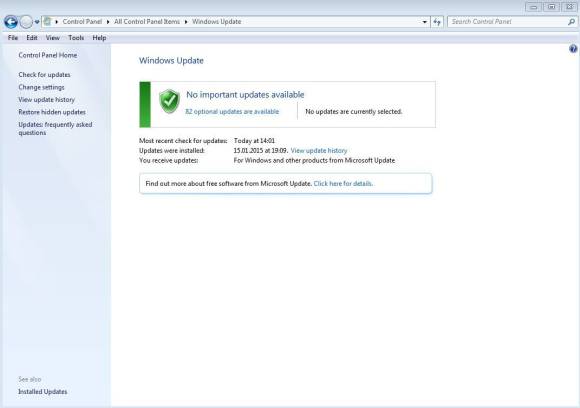Click Check for updates in sidebar
The height and width of the screenshot is (408, 580).
44,75
